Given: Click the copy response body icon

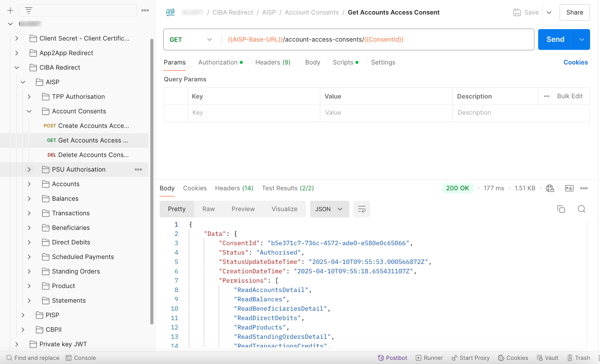Looking at the screenshot, I should 561,209.
